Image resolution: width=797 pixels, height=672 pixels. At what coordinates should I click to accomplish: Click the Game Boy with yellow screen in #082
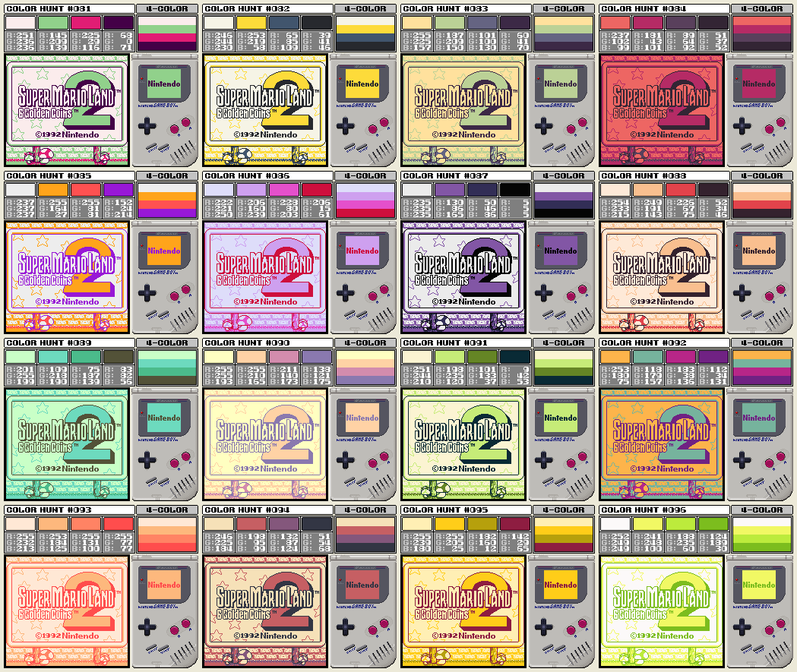click(x=363, y=110)
